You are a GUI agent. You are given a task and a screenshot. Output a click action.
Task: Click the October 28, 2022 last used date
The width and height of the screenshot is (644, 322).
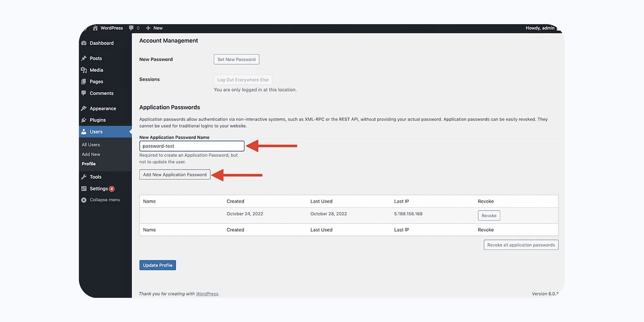coord(329,214)
